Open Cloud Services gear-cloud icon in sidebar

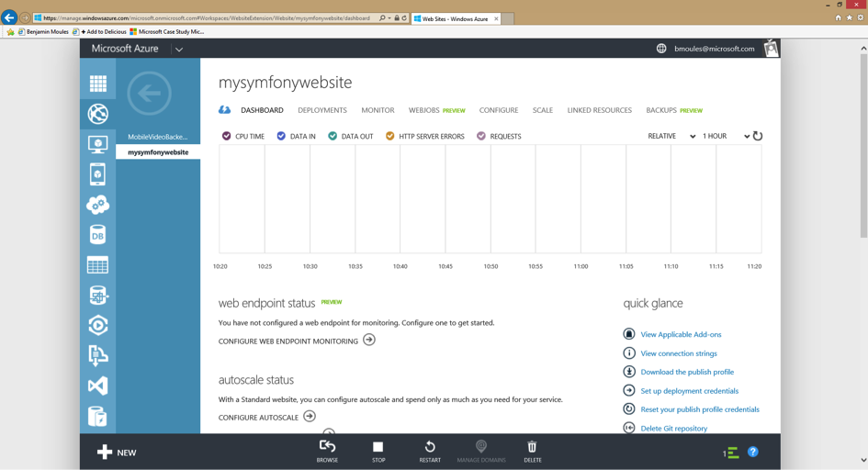98,205
